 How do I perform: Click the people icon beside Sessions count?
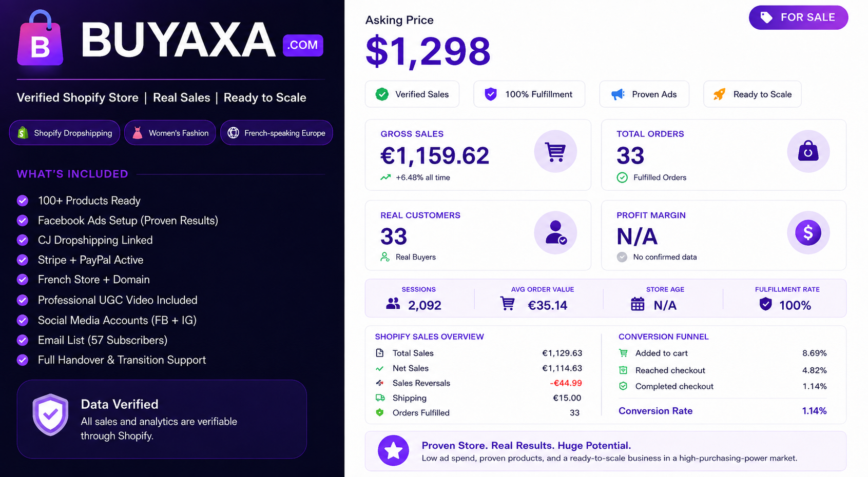click(393, 304)
